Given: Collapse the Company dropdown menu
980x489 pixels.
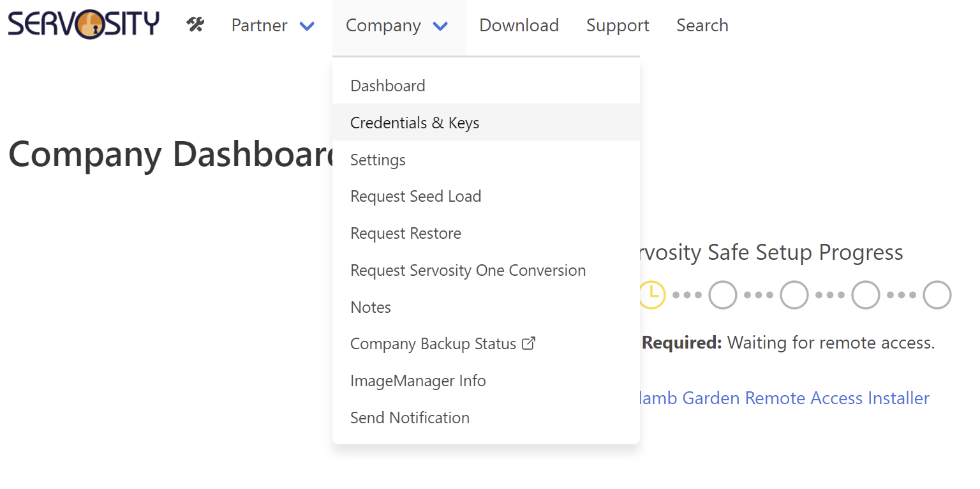Looking at the screenshot, I should pos(383,26).
